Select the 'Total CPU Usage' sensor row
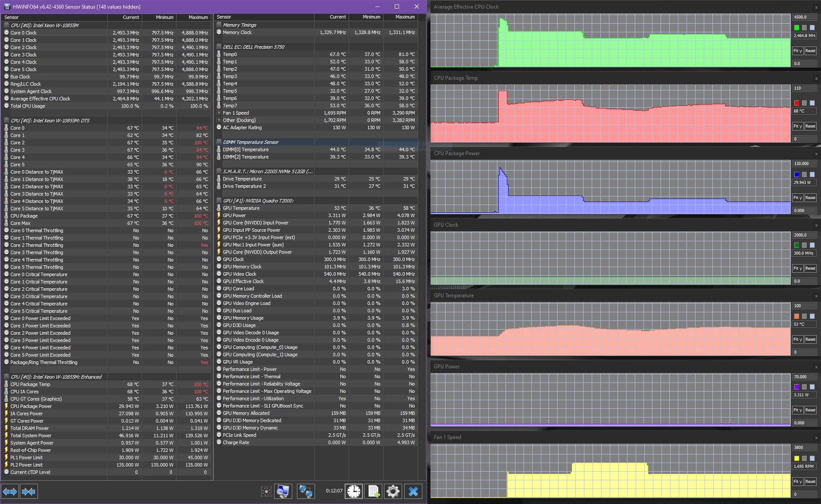The height and width of the screenshot is (504, 821). (x=106, y=106)
